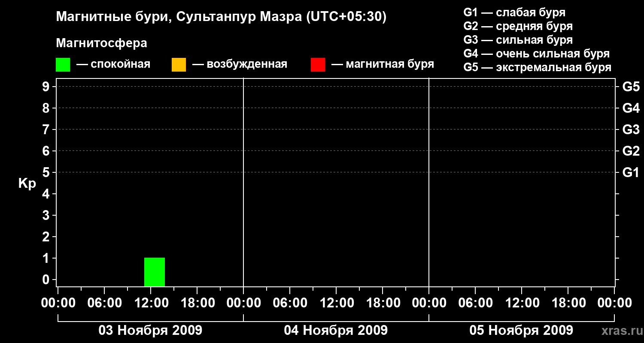The width and height of the screenshot is (644, 343).
Task: Click the '06:00' tick above 05 Ноября 2009
Action: pyautogui.click(x=475, y=303)
